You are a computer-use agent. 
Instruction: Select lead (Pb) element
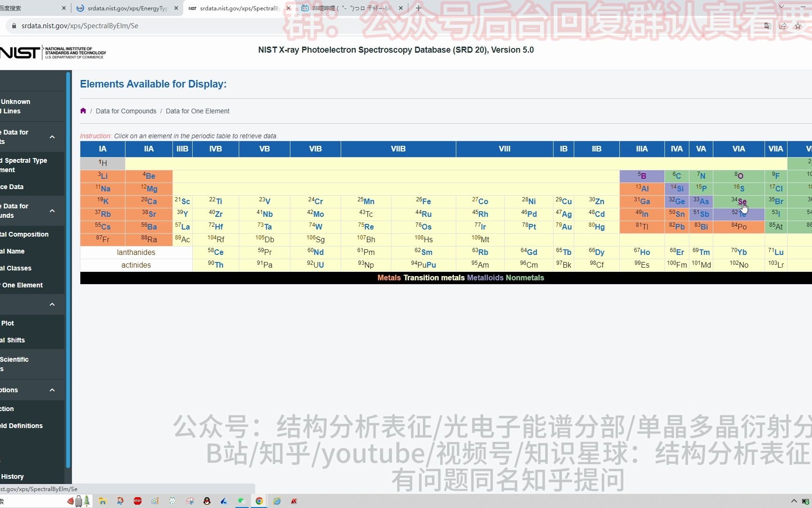(x=677, y=226)
